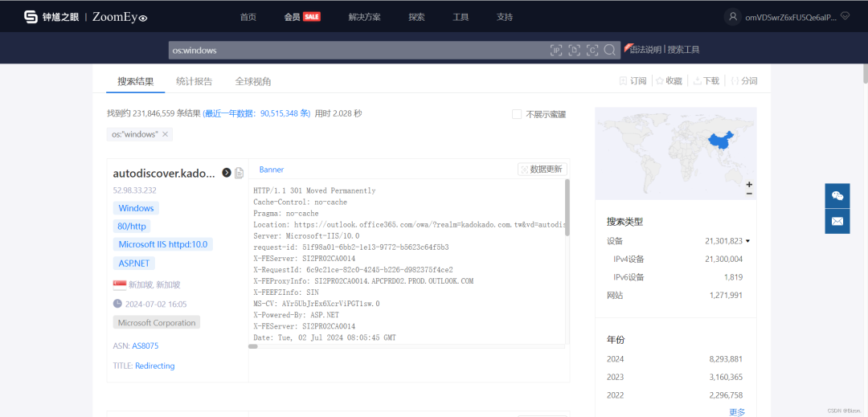Click the document icon next to autodiscover.kado
Screen dimensions: 868x417
coord(240,173)
